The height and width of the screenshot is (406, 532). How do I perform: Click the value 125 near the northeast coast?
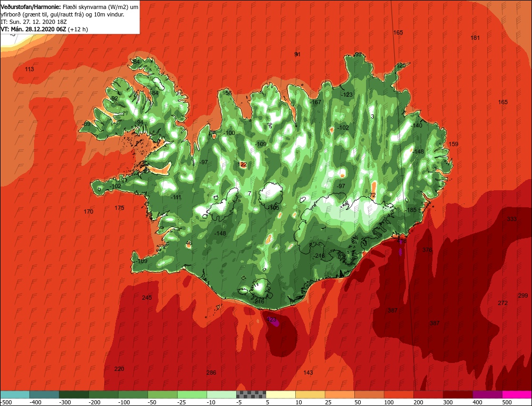[401, 65]
